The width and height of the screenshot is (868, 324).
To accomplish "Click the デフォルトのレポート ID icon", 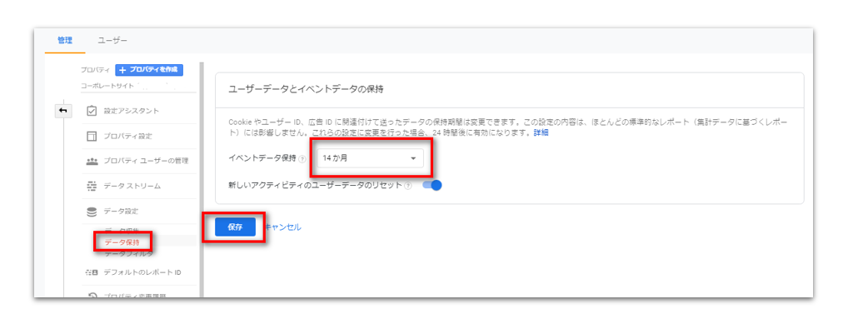I will pyautogui.click(x=92, y=272).
